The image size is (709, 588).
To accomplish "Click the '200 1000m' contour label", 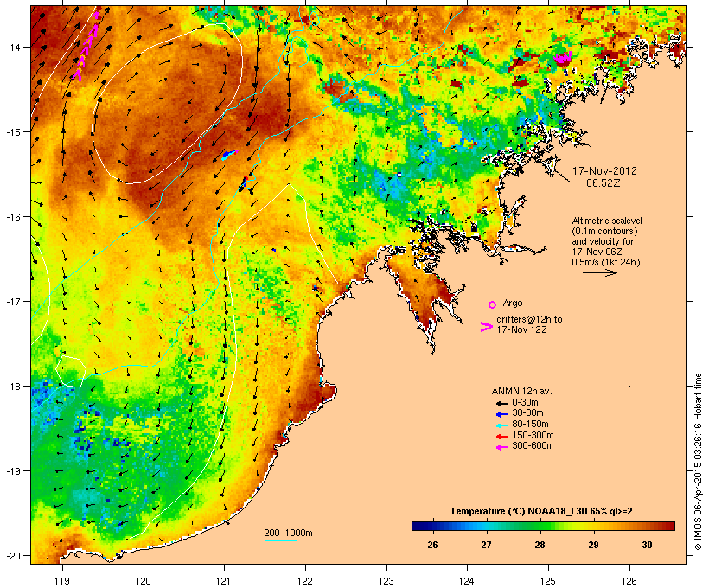I will (x=288, y=533).
